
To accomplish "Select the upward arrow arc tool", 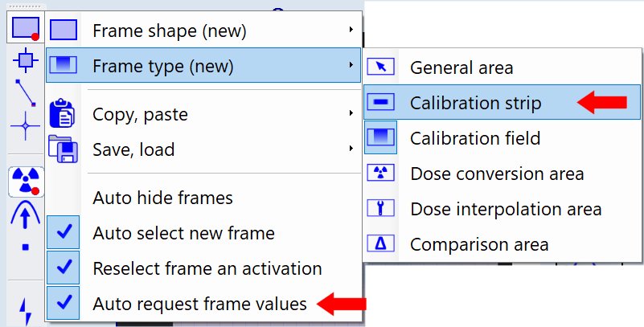I will pyautogui.click(x=26, y=215).
